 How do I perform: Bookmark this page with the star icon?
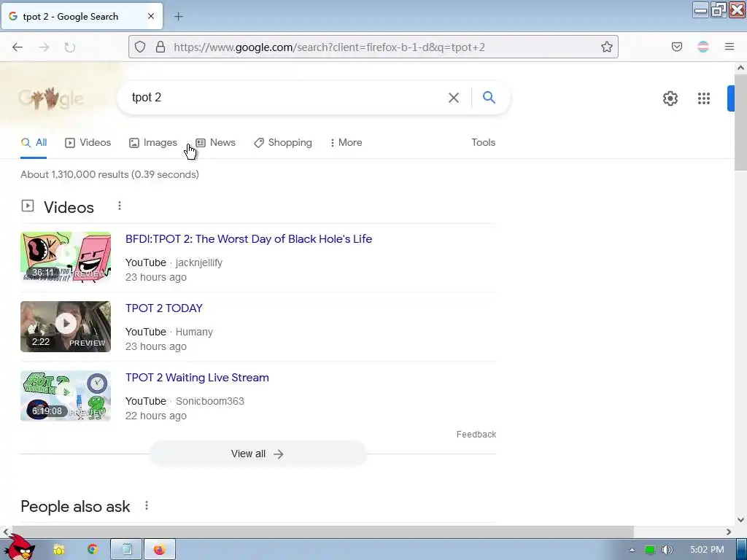[606, 47]
